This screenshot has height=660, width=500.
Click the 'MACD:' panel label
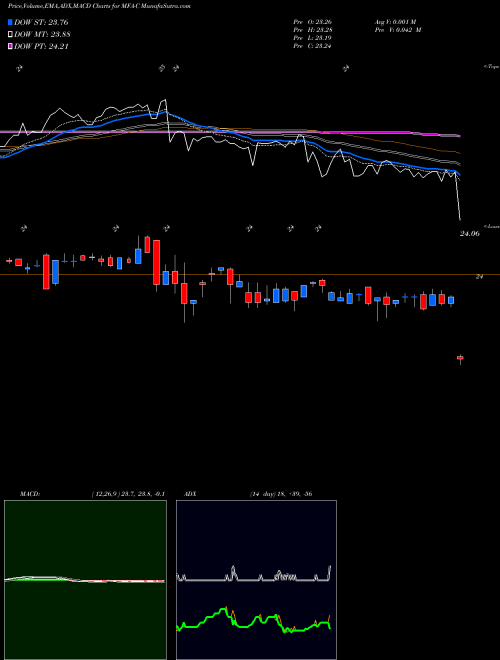[30, 494]
